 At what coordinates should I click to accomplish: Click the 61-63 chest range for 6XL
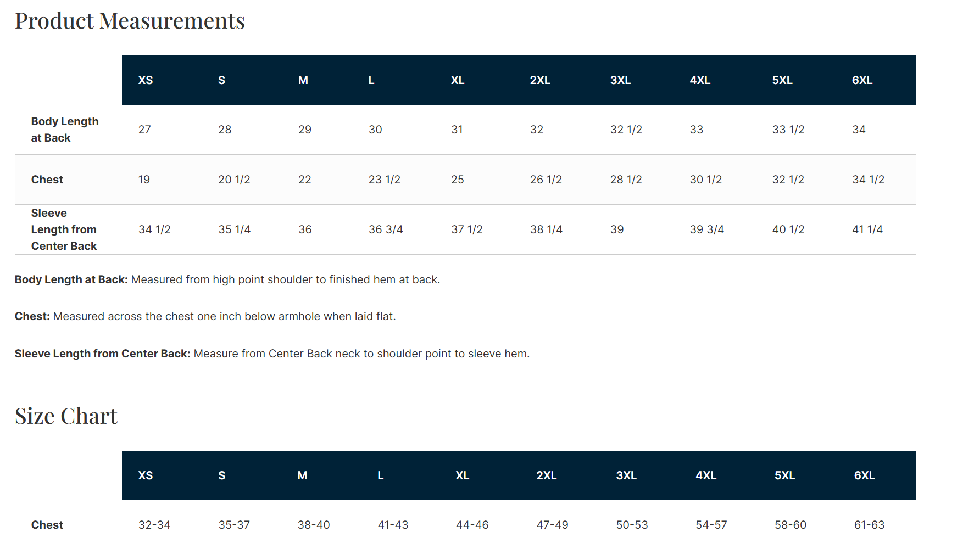coord(869,525)
